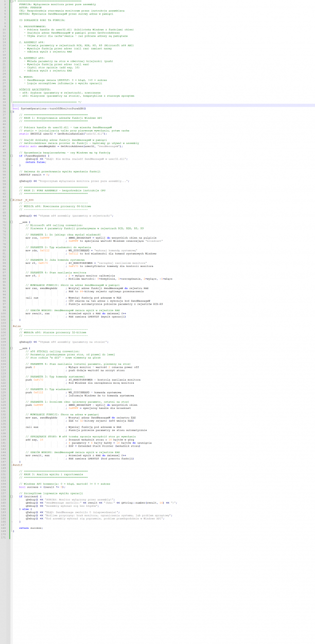This screenshot has width=315, height=644.
Task: Click the 'mov rax, sendMsgAddr' instruction
Action: [42, 288]
